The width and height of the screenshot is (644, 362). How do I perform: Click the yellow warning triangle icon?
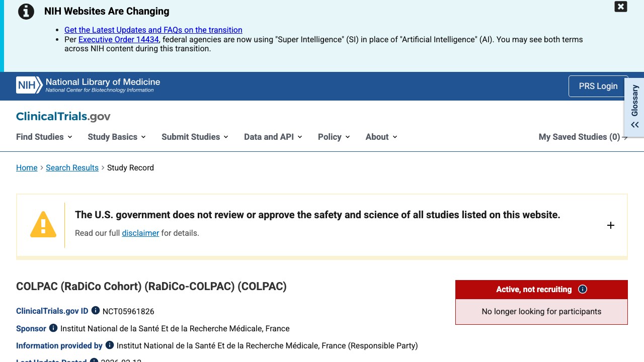pos(43,224)
